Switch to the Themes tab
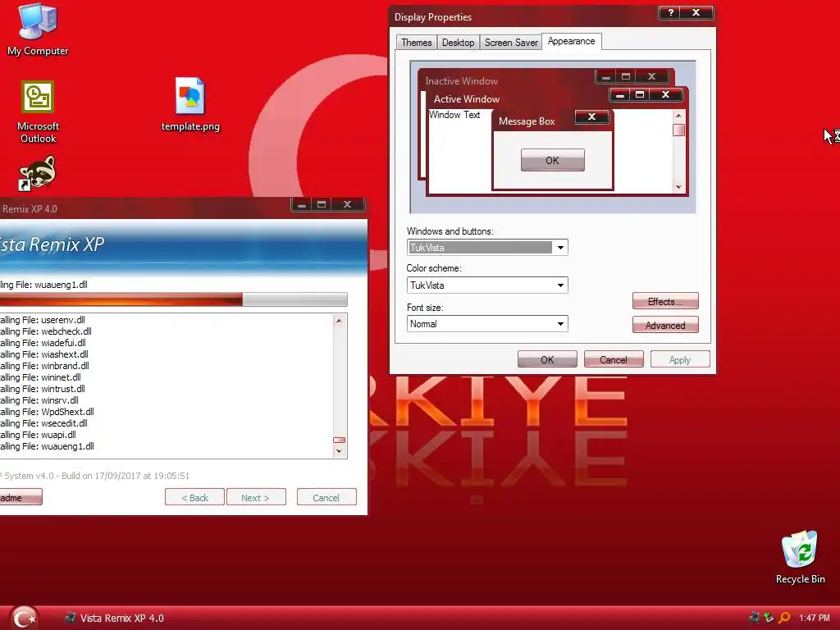Screen dimensions: 840x630 (x=416, y=43)
